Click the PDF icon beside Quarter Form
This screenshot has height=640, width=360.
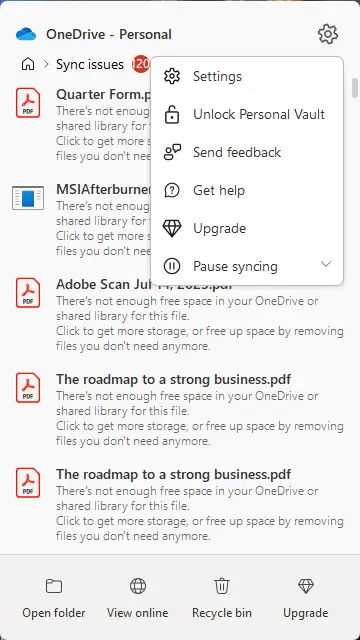tap(28, 103)
